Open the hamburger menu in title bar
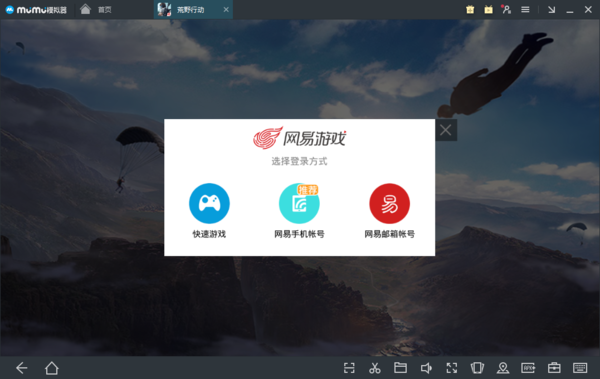The width and height of the screenshot is (600, 379). point(525,10)
